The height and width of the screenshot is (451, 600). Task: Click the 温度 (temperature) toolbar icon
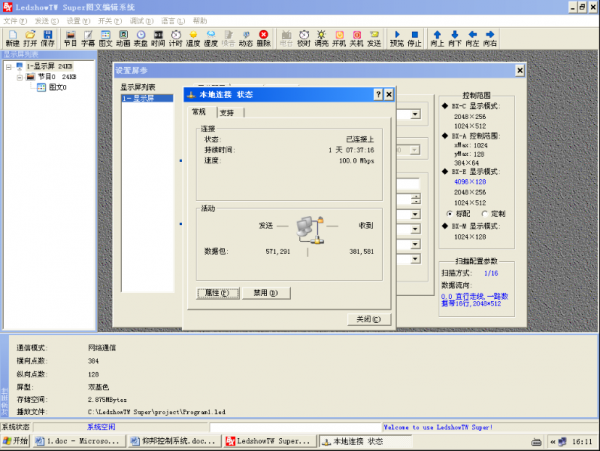(x=193, y=39)
